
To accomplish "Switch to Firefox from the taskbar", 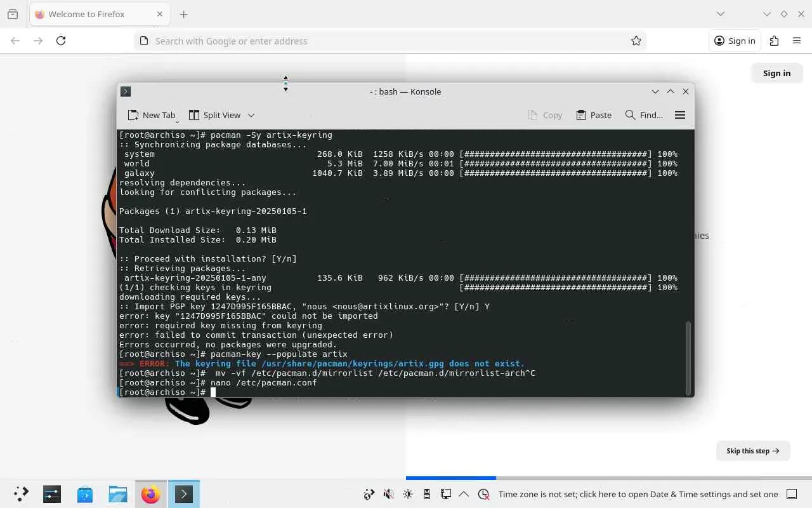I will (151, 494).
